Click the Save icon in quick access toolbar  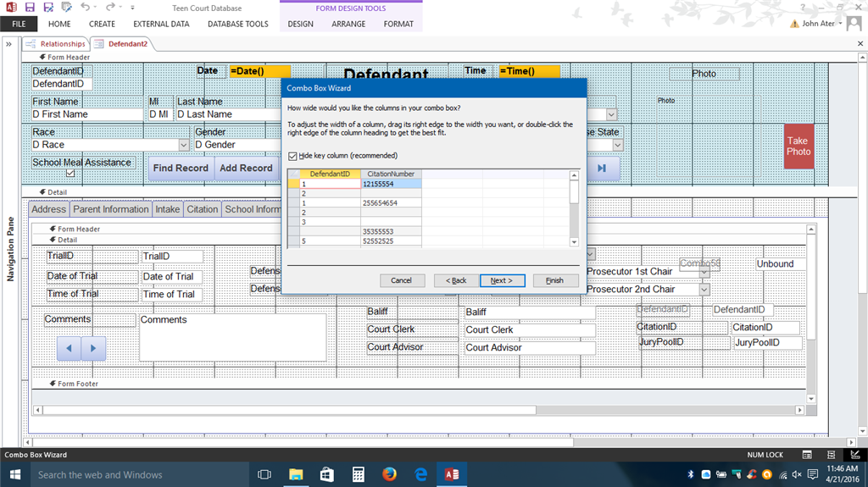point(30,7)
